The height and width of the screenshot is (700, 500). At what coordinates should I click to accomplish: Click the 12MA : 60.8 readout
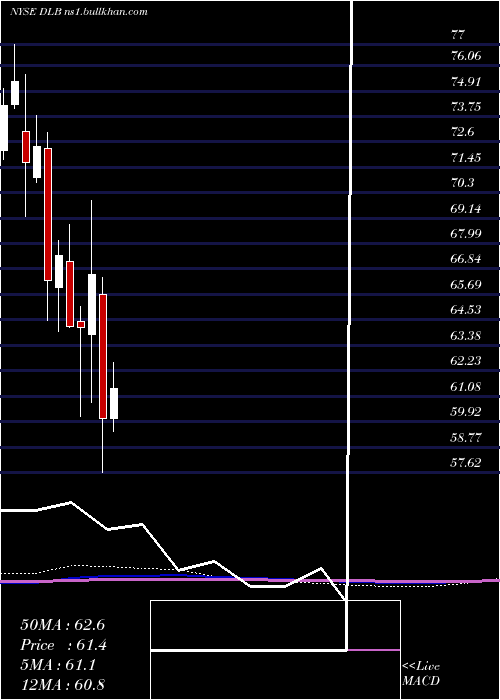coord(62,684)
